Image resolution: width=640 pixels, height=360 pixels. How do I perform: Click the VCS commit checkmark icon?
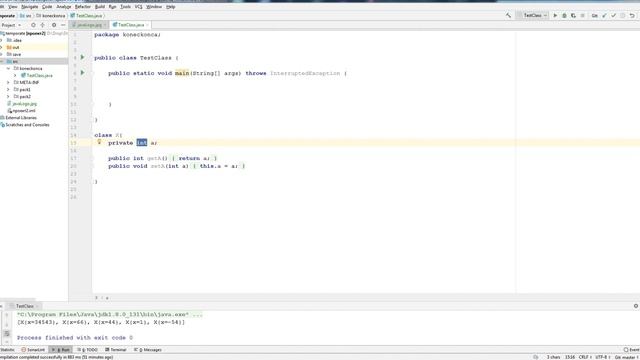click(x=613, y=16)
